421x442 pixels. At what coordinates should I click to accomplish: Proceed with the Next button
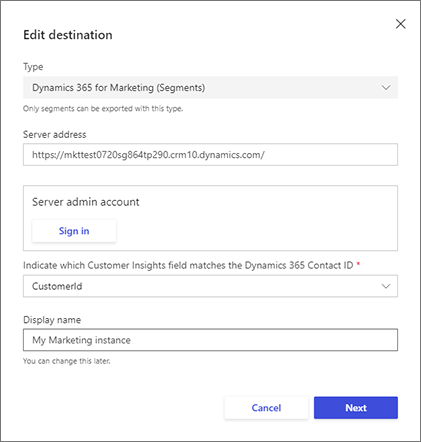click(x=356, y=408)
